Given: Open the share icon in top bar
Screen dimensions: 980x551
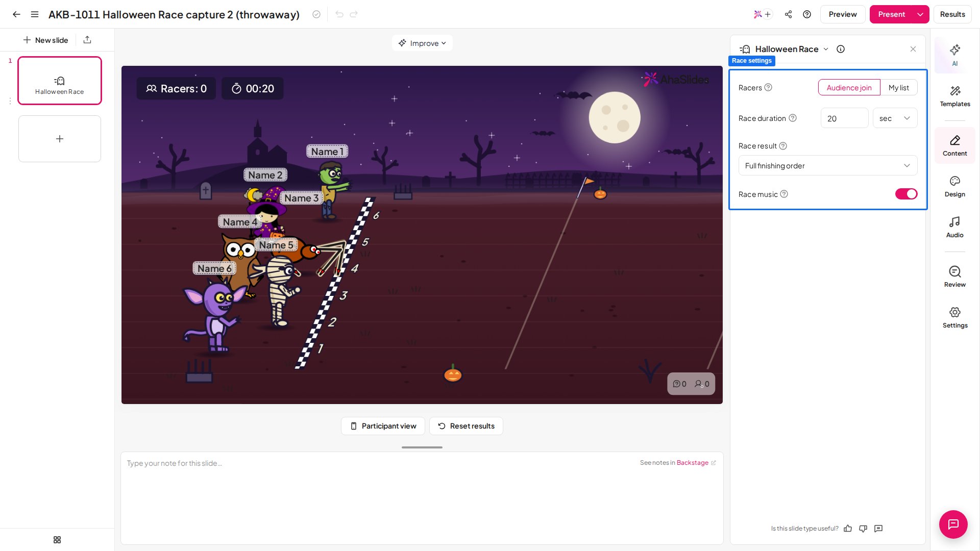Looking at the screenshot, I should (x=788, y=14).
